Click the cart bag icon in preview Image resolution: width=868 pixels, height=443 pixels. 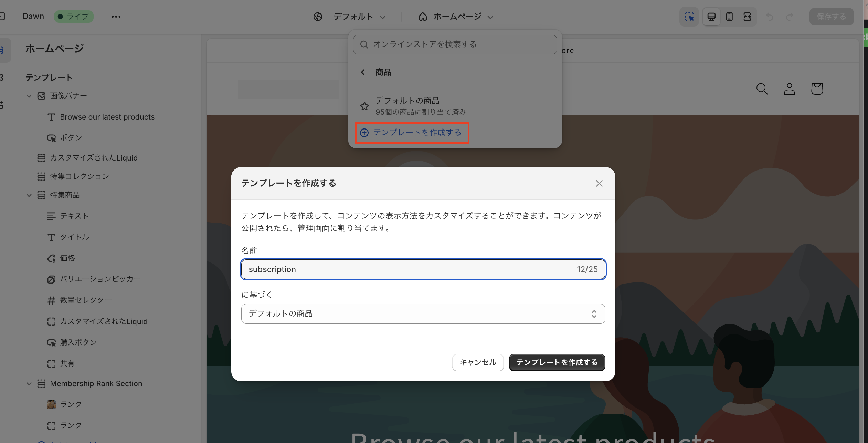[817, 89]
